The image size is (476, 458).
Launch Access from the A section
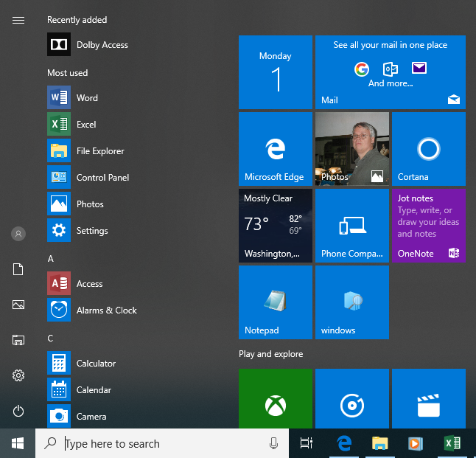75,283
